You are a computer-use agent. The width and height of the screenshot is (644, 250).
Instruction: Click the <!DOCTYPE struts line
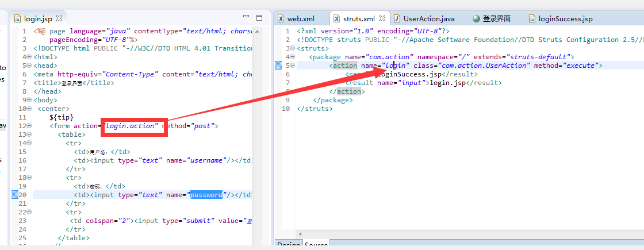point(470,40)
